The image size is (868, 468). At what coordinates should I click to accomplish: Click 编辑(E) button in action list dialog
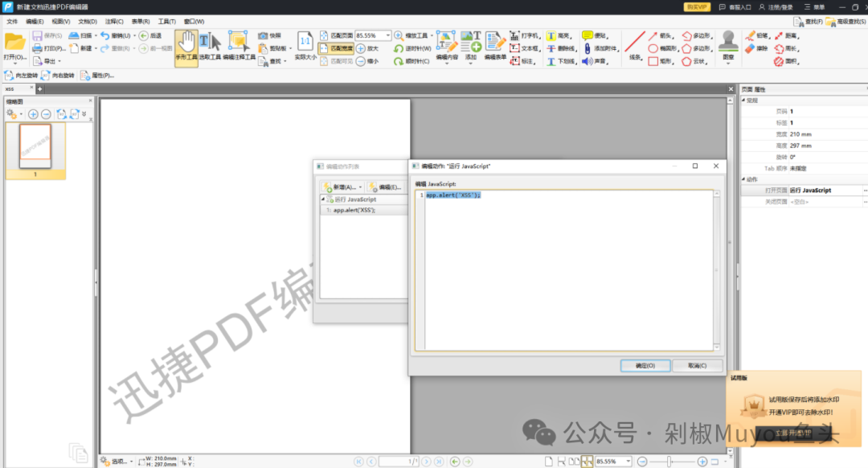(386, 187)
